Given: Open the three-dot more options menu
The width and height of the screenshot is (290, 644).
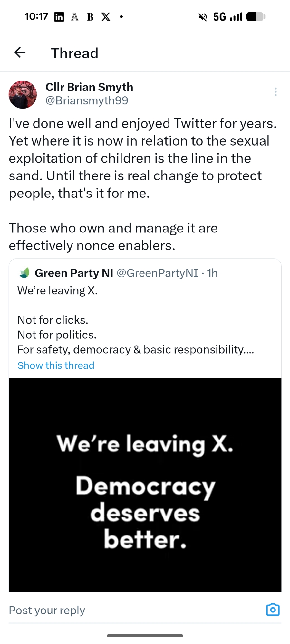Looking at the screenshot, I should [275, 92].
